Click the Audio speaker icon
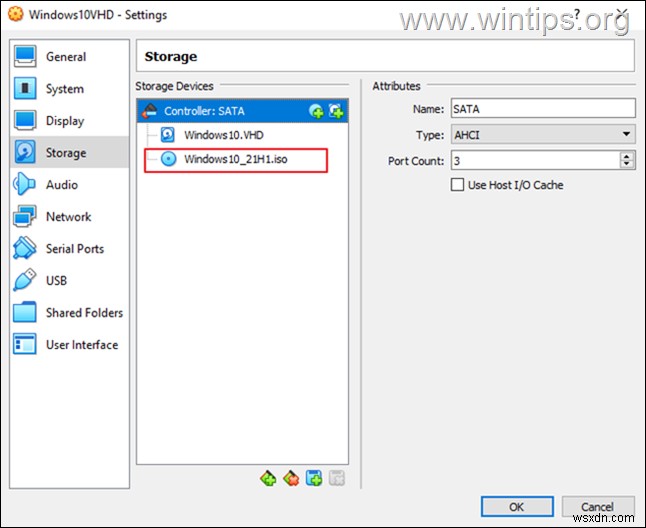Image resolution: width=646 pixels, height=528 pixels. click(24, 184)
